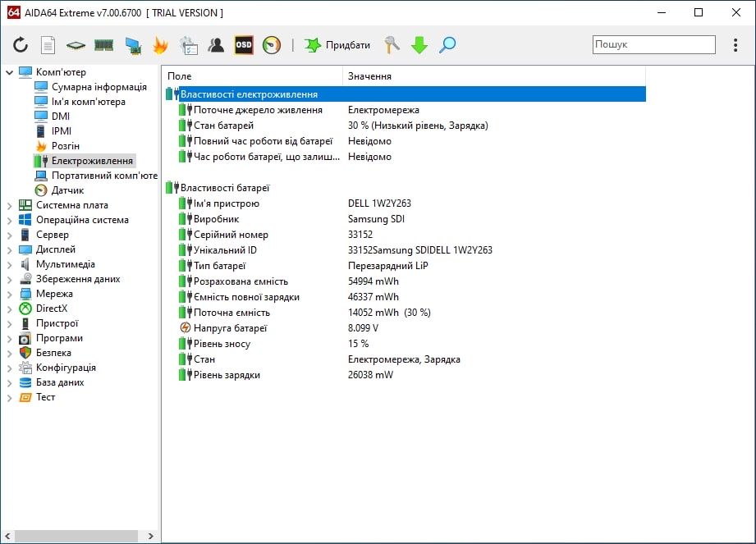Open the OSD panel icon
The image size is (756, 544).
click(x=244, y=45)
